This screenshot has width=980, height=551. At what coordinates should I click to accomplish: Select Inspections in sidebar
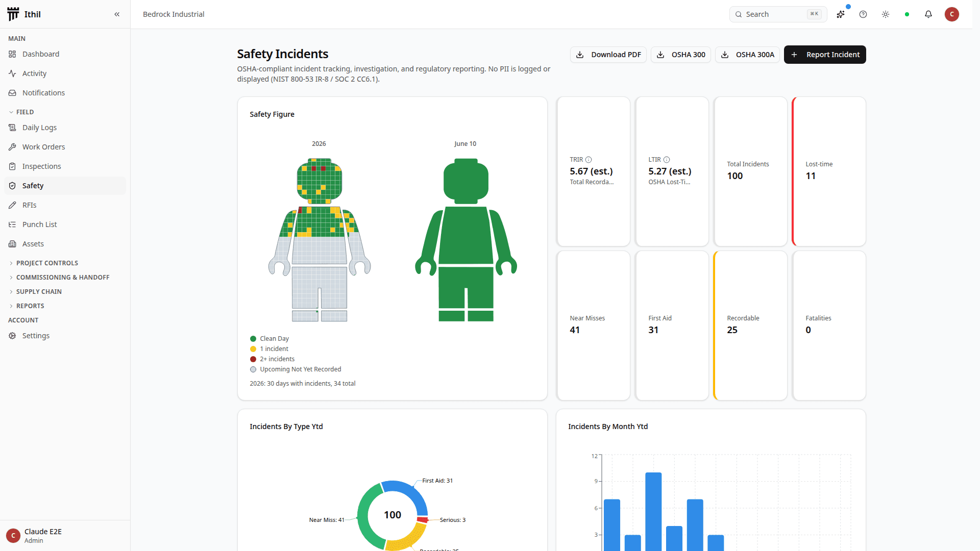65,166
